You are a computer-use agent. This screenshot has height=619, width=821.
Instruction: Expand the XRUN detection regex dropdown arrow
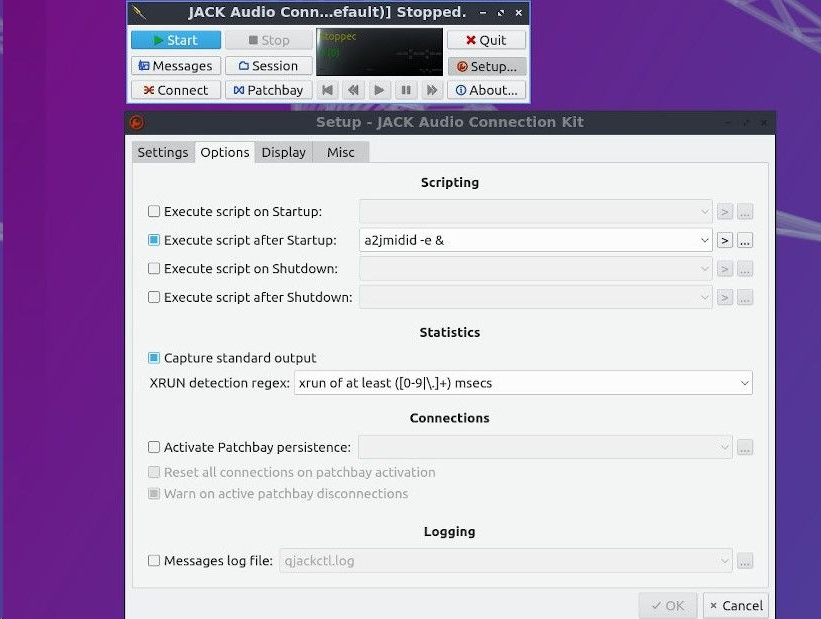[x=745, y=383]
